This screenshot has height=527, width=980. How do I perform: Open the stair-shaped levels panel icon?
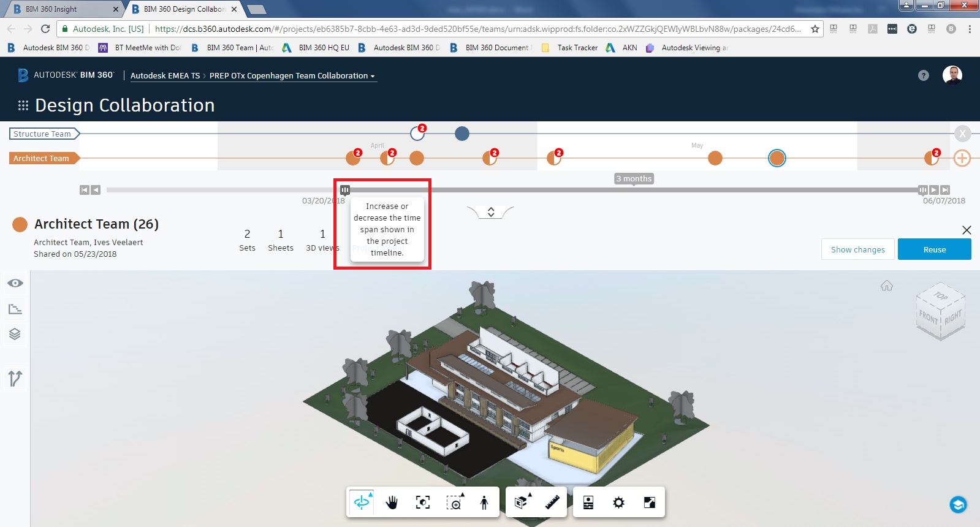coord(15,309)
